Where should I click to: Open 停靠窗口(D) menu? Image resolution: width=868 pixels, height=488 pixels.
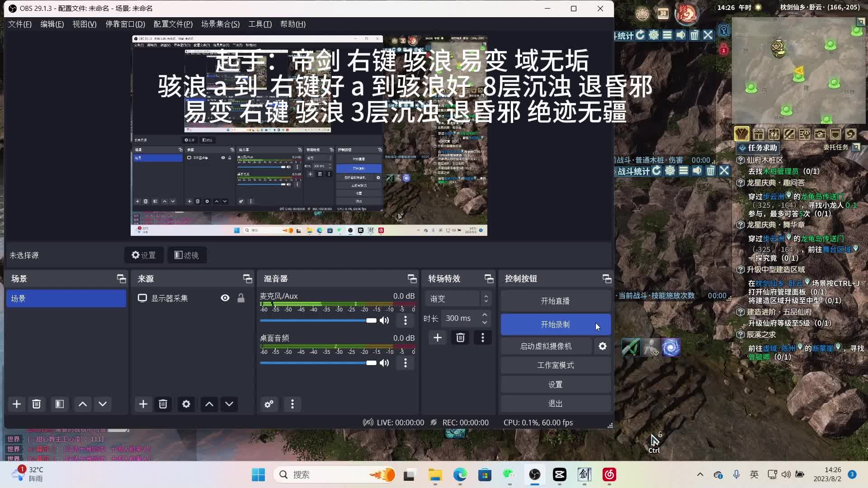tap(125, 24)
